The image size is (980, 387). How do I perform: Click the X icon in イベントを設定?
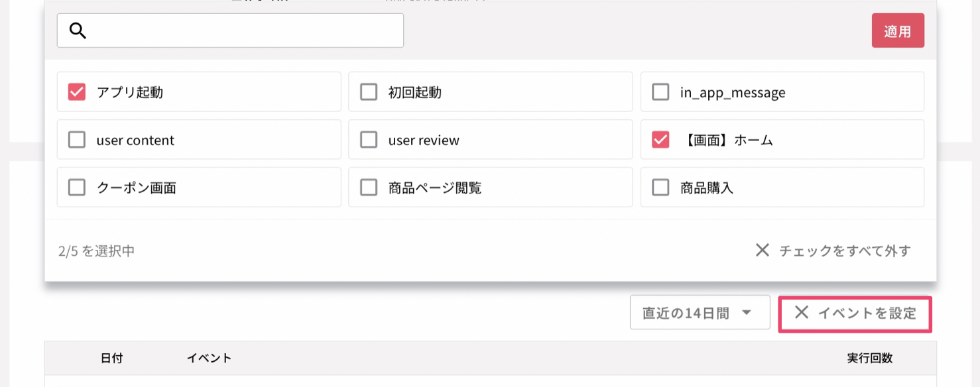[x=802, y=313]
